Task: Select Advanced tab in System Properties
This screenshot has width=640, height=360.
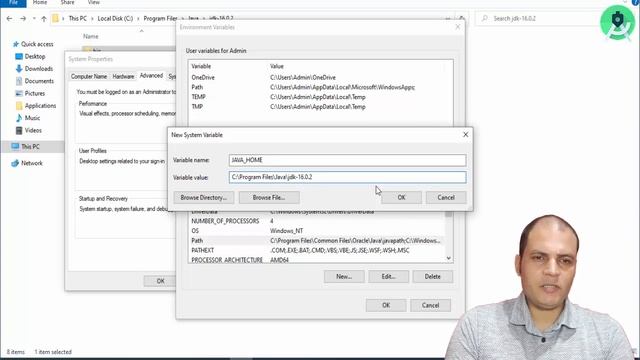Action: (x=151, y=76)
